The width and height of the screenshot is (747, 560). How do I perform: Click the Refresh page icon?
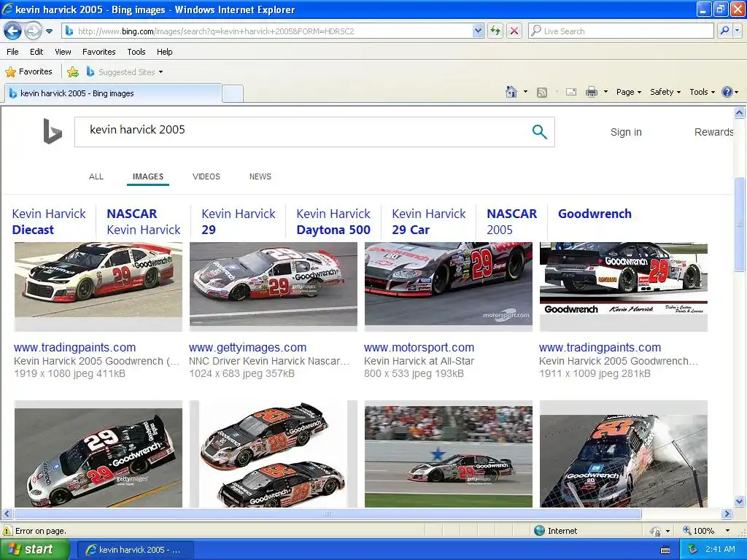coord(495,31)
